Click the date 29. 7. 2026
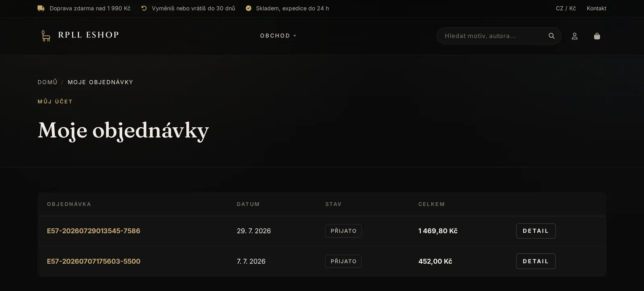Viewport: 644px width, 291px height. 254,231
